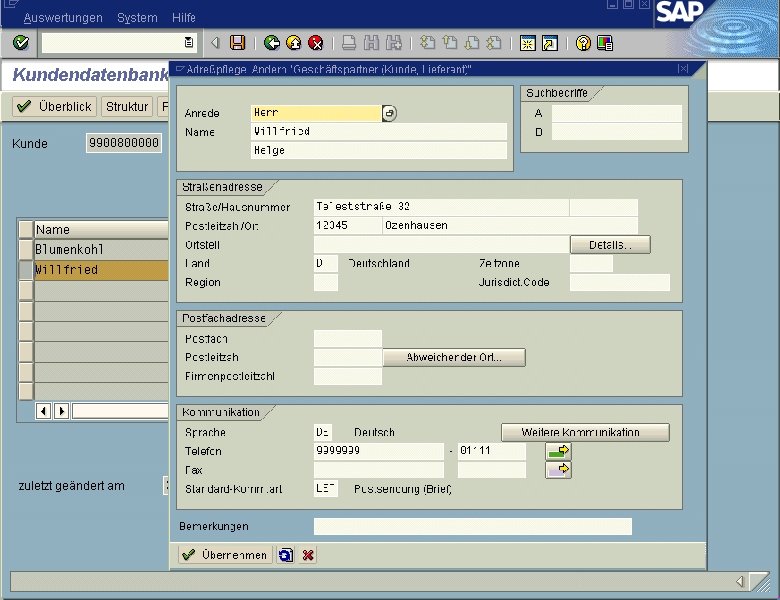The height and width of the screenshot is (600, 780).
Task: Click the Next page icon
Action: [x=472, y=43]
